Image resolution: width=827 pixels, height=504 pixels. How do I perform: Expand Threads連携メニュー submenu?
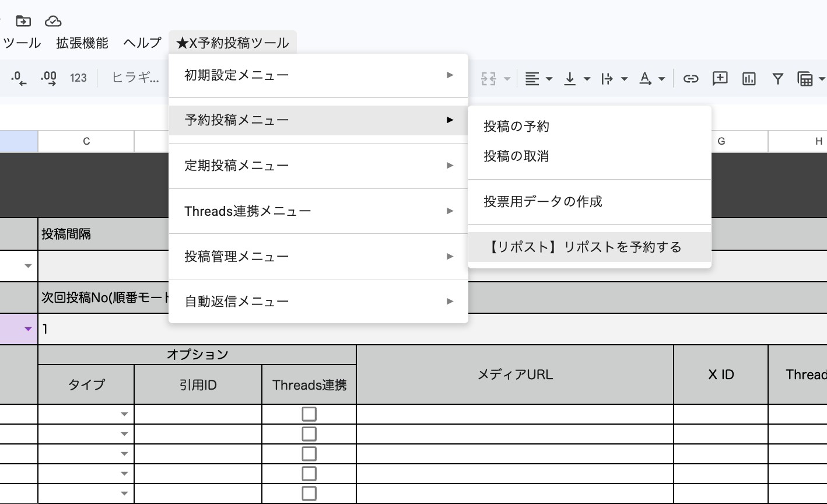[x=318, y=211]
